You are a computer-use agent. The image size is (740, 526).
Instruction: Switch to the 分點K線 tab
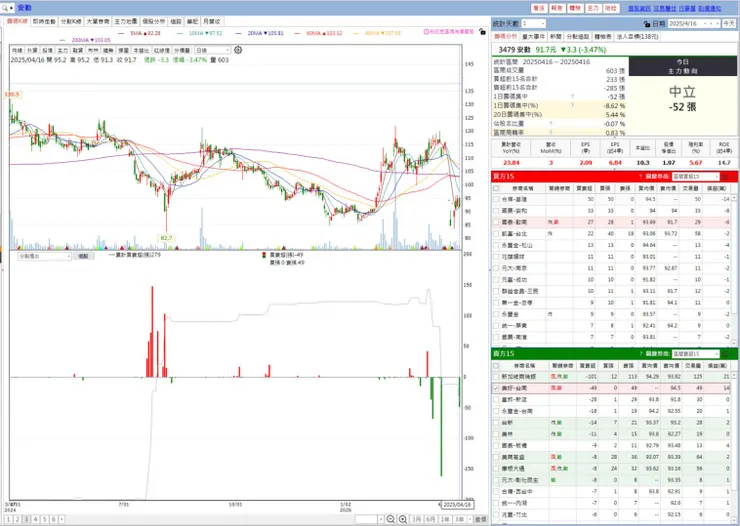point(71,22)
